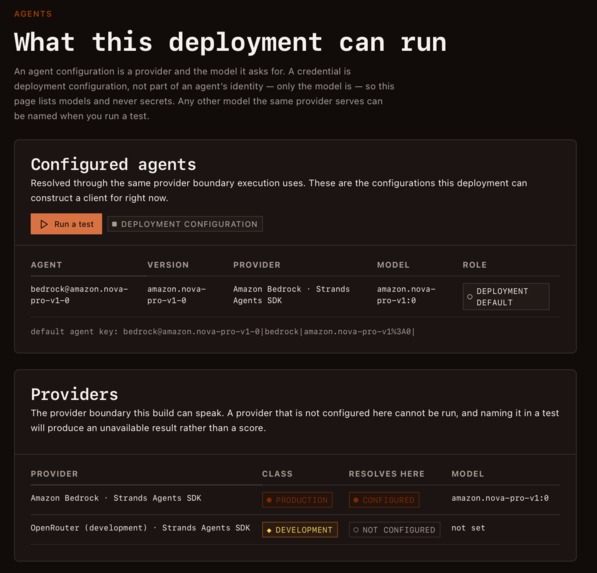Click model cell amazon.nova-pro-v1:0 in agents table

click(406, 295)
